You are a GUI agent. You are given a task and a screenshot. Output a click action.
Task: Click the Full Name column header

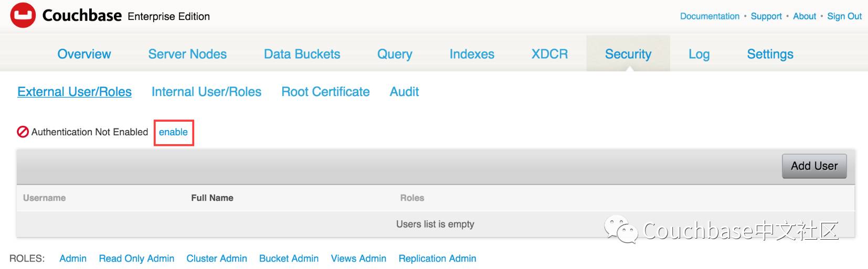[212, 198]
